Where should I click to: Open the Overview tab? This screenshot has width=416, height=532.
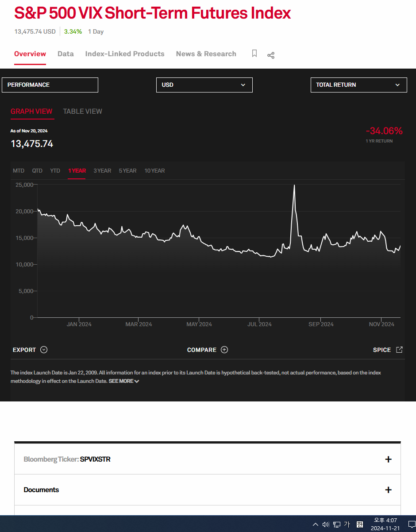pyautogui.click(x=30, y=54)
